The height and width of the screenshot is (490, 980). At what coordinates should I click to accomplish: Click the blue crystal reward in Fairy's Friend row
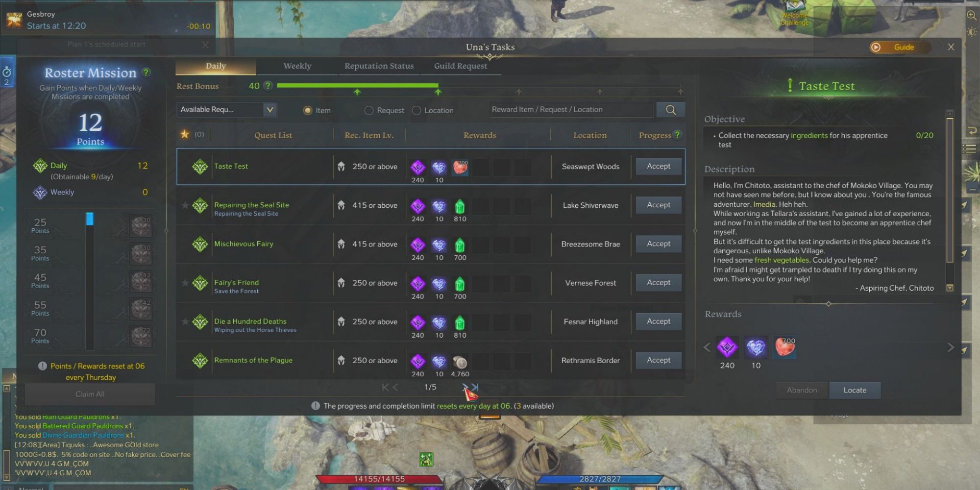(x=439, y=284)
